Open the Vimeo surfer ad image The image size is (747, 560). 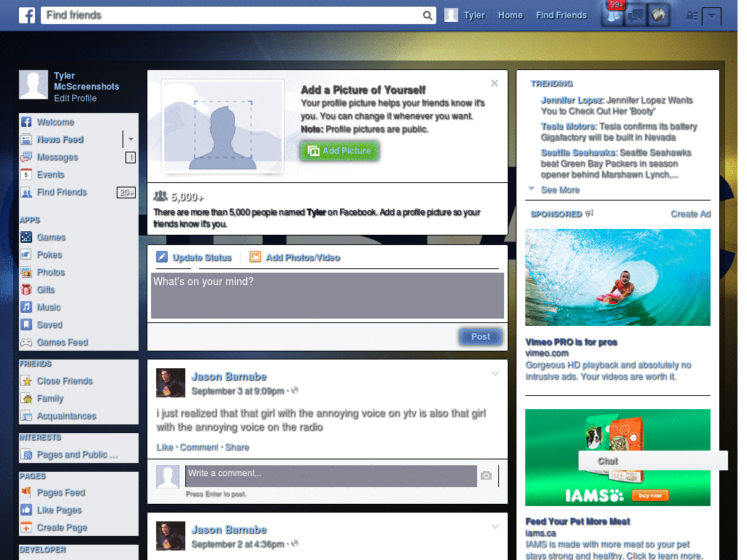617,277
